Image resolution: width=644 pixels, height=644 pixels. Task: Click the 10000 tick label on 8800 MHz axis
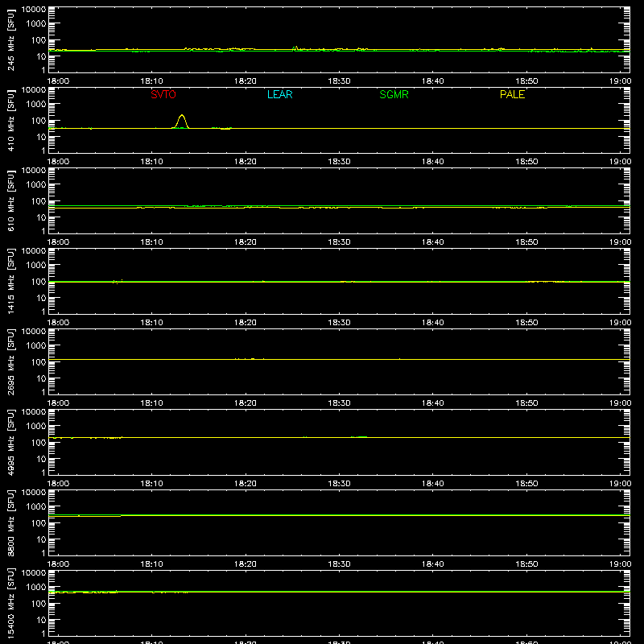pos(34,493)
